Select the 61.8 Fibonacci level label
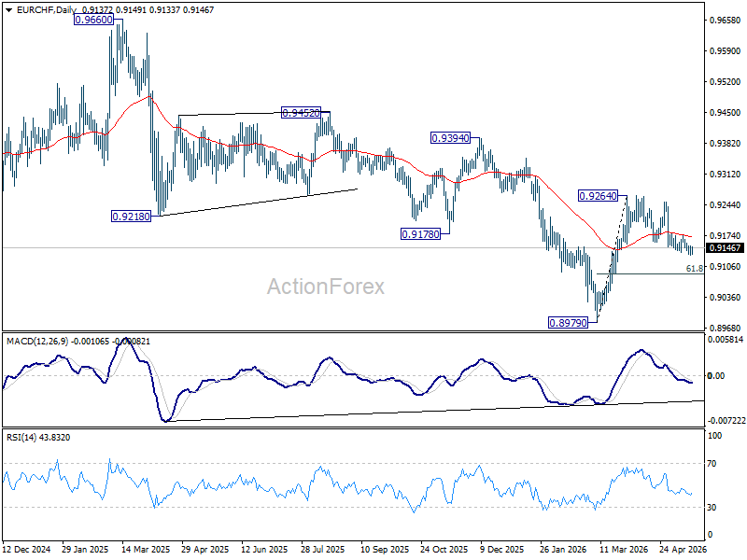747x560 pixels. (x=694, y=269)
